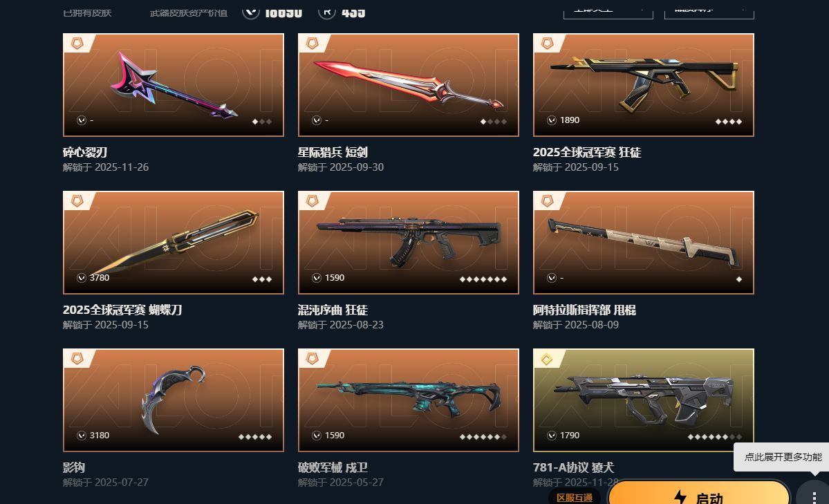Click the yellow tier badge on 781-A协议 獠犬

pyautogui.click(x=547, y=359)
